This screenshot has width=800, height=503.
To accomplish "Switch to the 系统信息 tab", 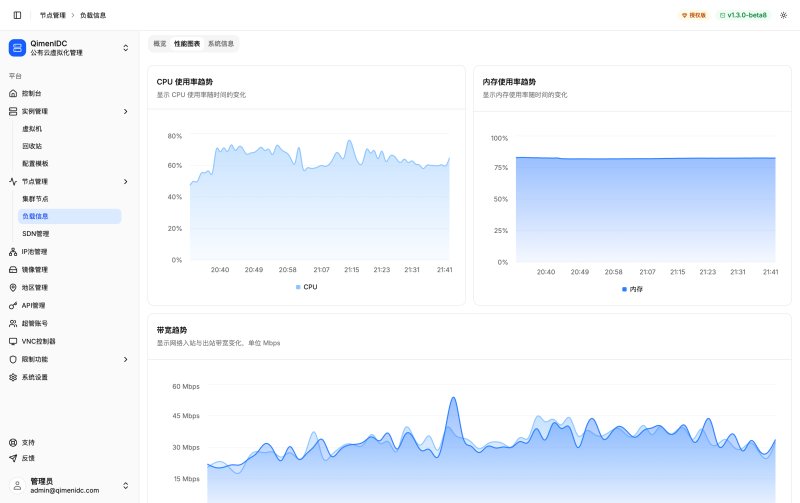I will [221, 44].
